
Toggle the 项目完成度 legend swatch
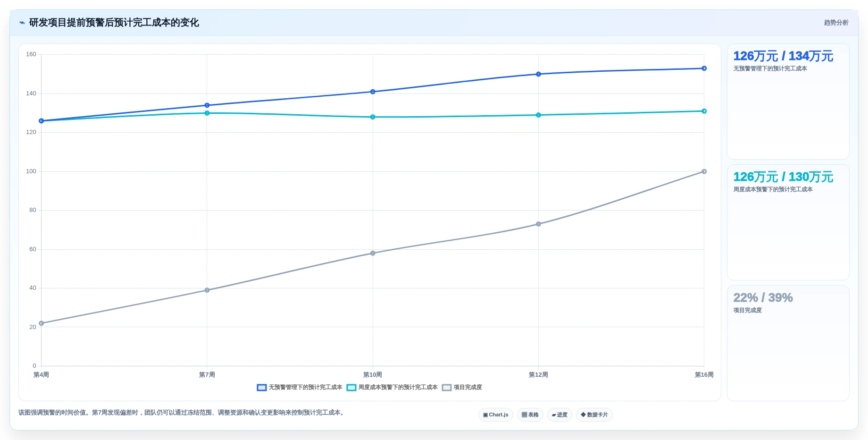coord(447,388)
